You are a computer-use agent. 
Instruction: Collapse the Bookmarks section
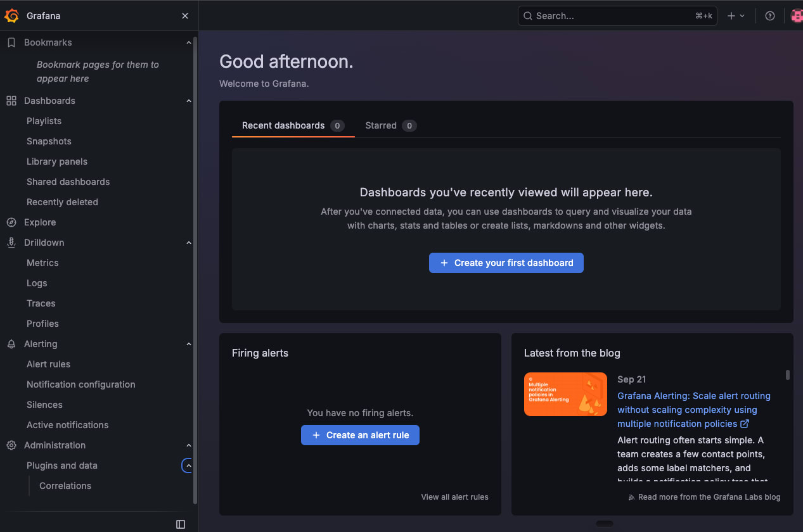click(x=188, y=42)
